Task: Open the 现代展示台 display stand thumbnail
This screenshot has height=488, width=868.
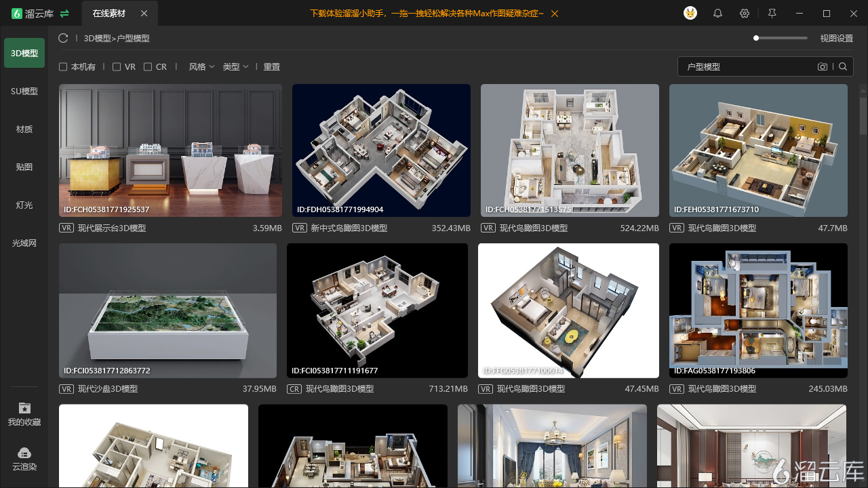Action: point(170,150)
